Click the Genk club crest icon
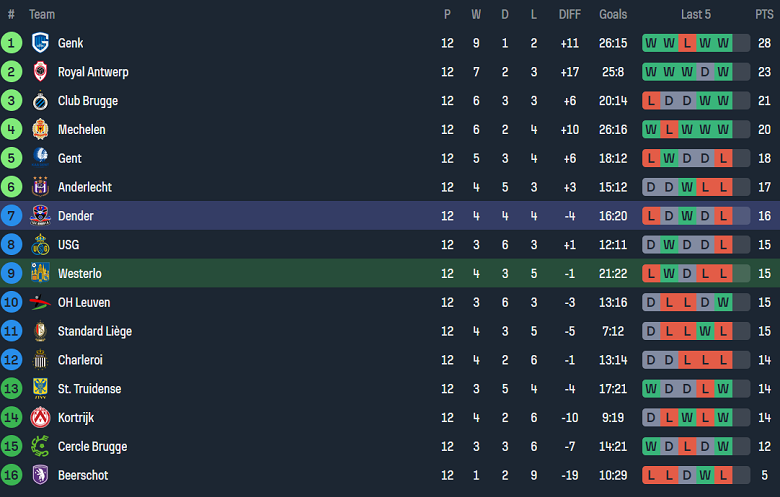 pos(40,43)
